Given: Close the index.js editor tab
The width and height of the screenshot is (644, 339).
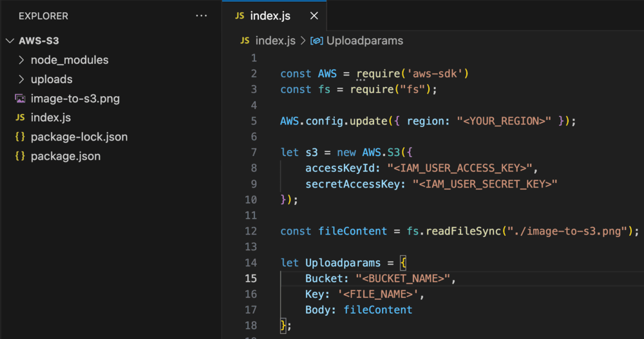Looking at the screenshot, I should pos(314,16).
